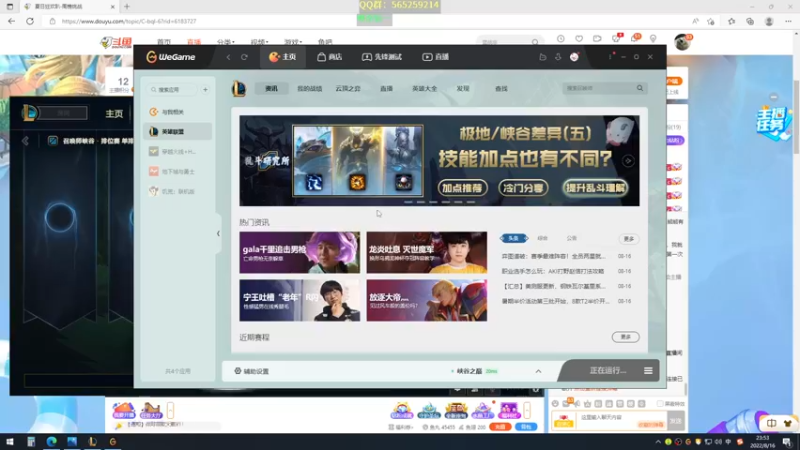Click the back arrow in the League client

pos(25,141)
